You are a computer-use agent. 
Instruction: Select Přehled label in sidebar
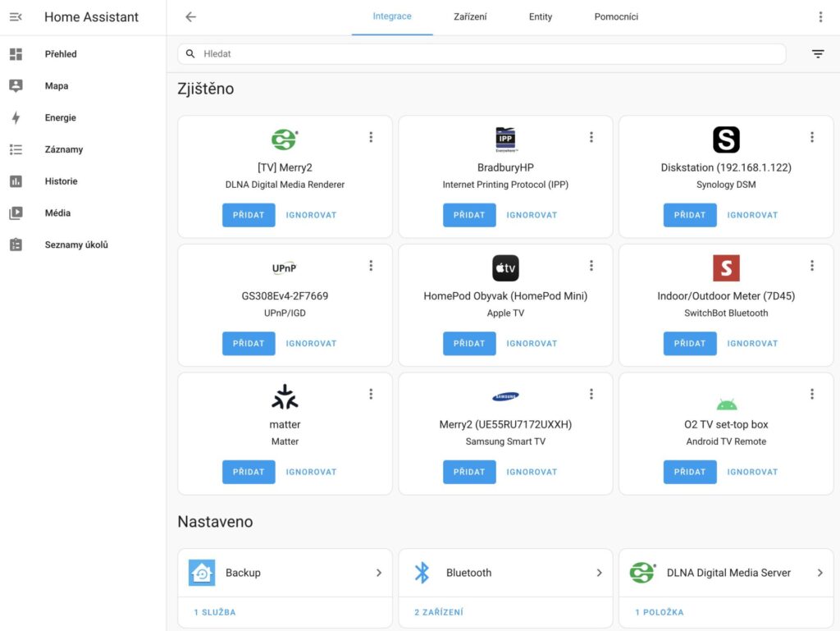[x=61, y=54]
